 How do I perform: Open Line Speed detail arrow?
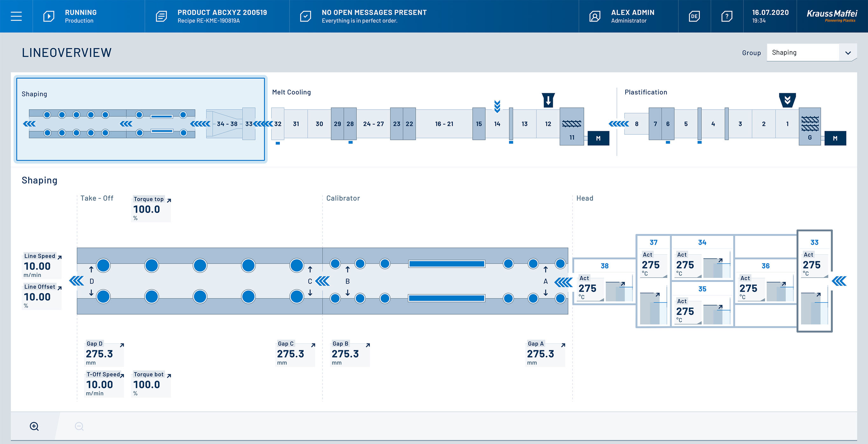click(x=60, y=257)
